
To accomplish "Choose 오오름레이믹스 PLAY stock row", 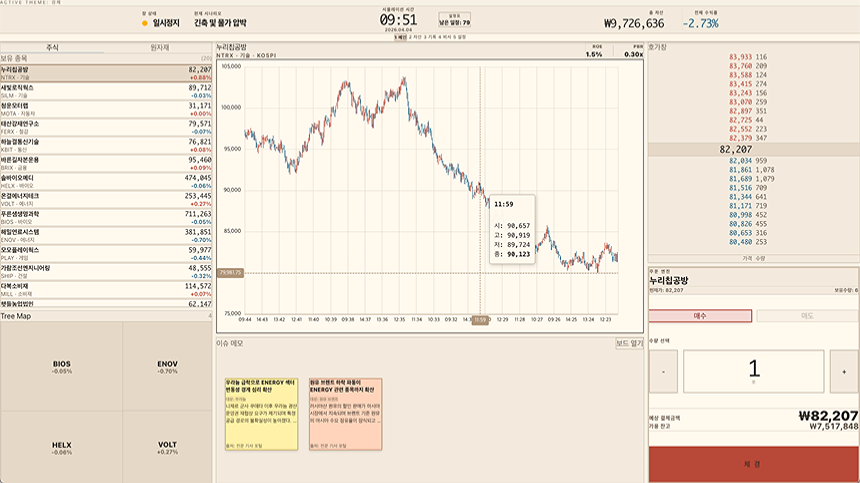I will 106,253.
